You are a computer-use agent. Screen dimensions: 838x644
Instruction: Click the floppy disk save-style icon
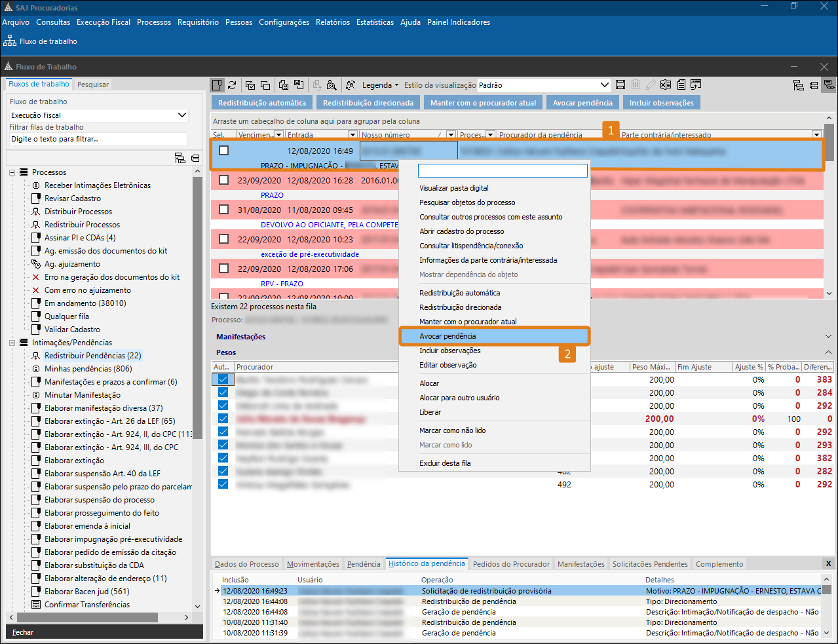tap(620, 85)
